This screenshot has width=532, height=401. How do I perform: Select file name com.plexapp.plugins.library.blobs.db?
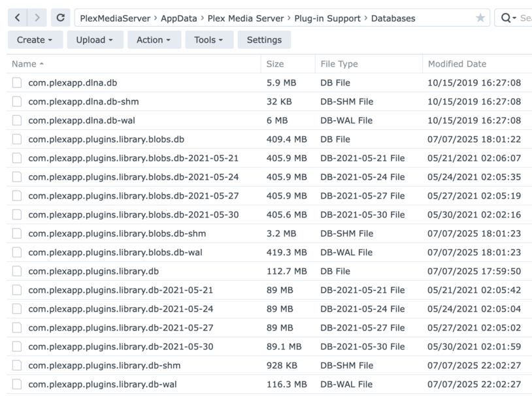click(106, 139)
